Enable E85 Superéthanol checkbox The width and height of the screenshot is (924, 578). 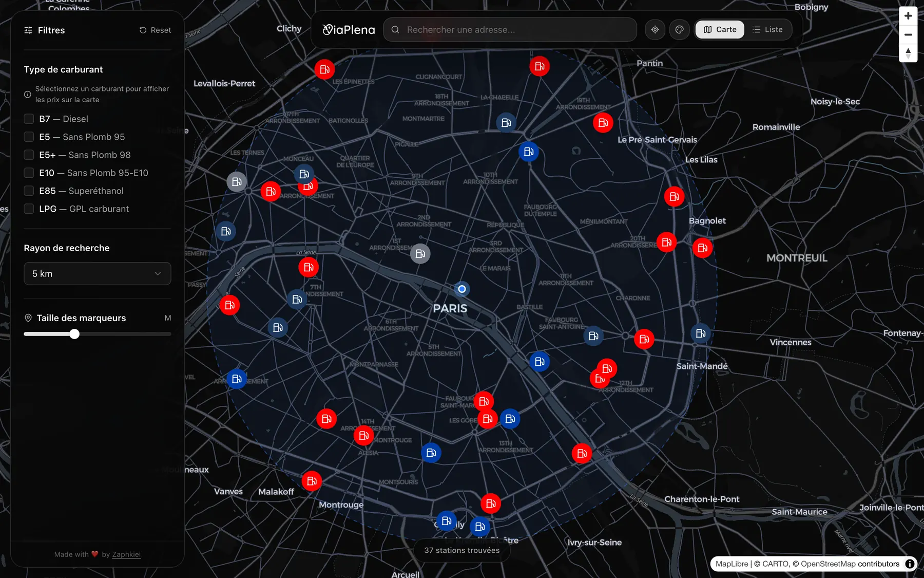click(x=29, y=191)
